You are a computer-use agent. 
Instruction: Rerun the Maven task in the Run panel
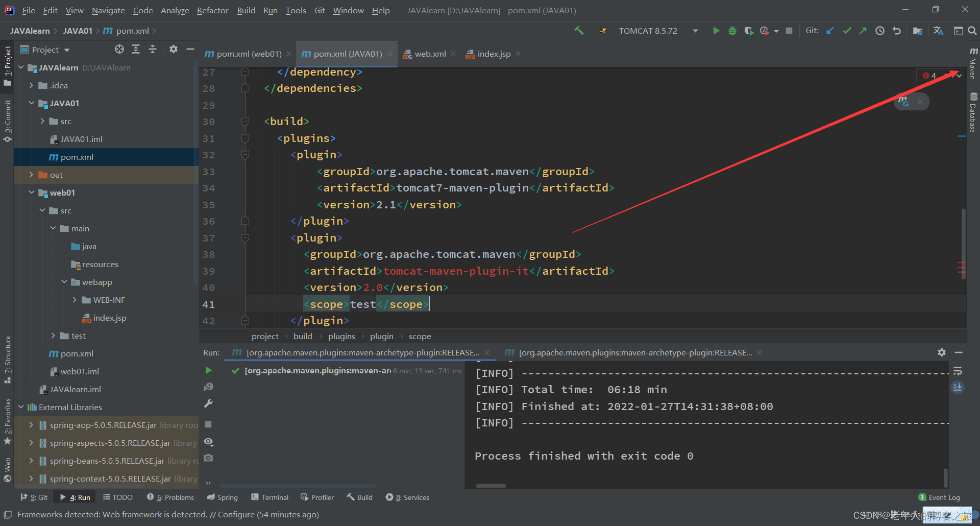(x=208, y=370)
